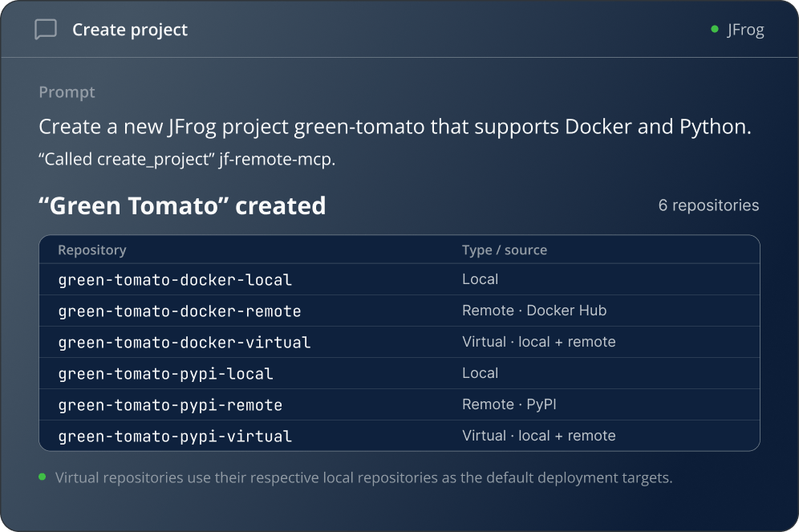Click the "JFrog" label in the header
799x532 pixels.
(x=745, y=30)
